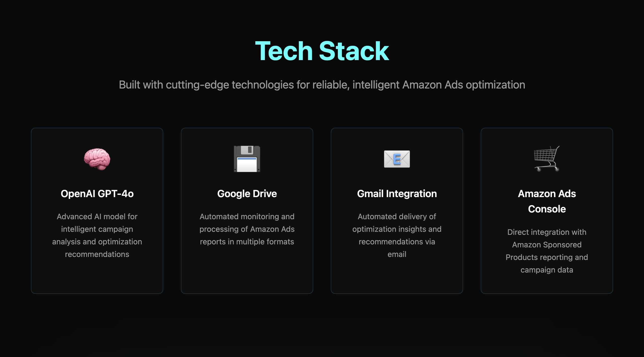This screenshot has width=644, height=357.
Task: Open the OpenAI GPT-4o heading
Action: [97, 194]
